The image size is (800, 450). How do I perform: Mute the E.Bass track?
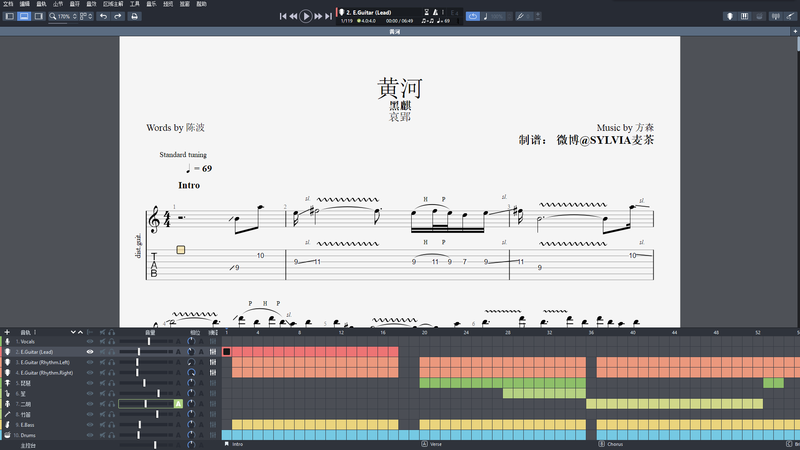click(103, 424)
